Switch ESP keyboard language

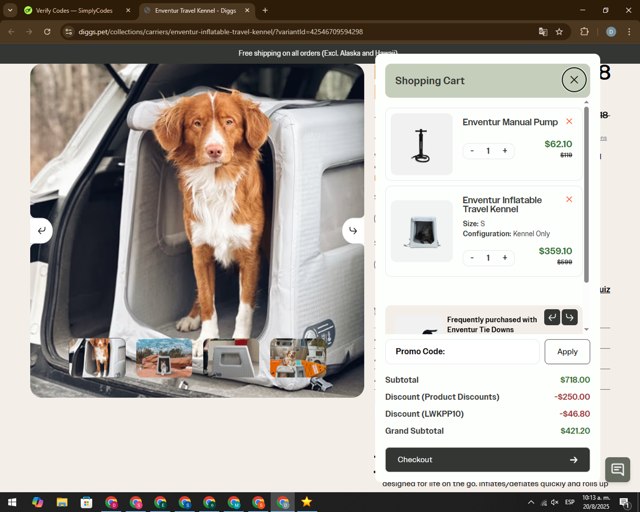click(x=570, y=502)
